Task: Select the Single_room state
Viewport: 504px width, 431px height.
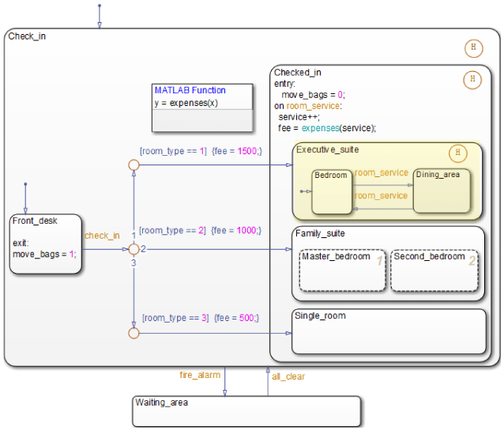Action: 389,331
